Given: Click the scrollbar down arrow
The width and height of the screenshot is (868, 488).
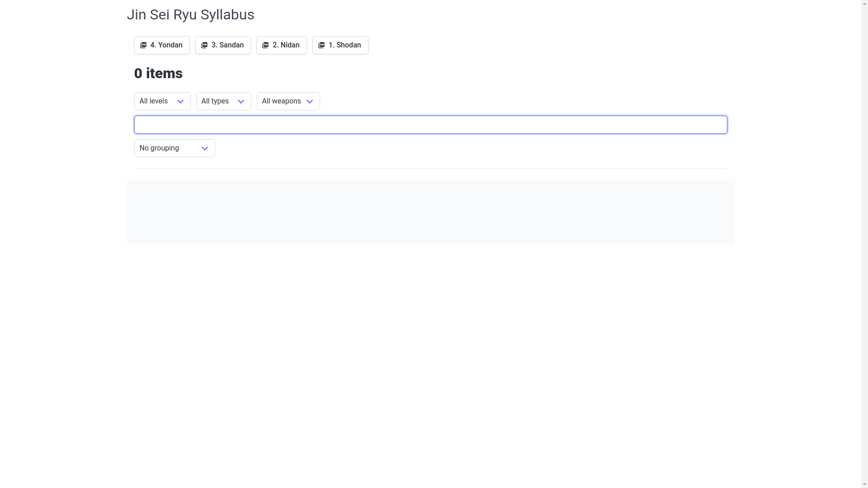Looking at the screenshot, I should click(x=864, y=484).
